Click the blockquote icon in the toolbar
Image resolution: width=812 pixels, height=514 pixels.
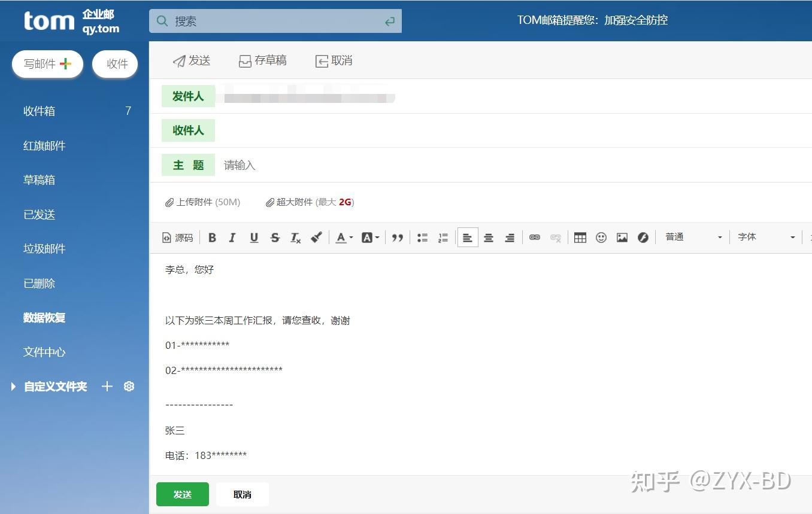397,237
